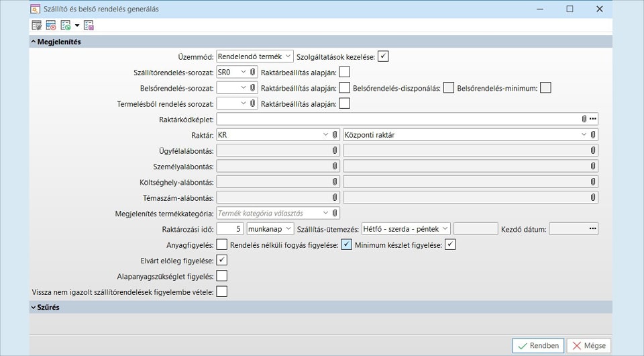Toggle the Szolgáltatások kezelése checkbox
Screen dimensions: 644x356
click(x=383, y=56)
